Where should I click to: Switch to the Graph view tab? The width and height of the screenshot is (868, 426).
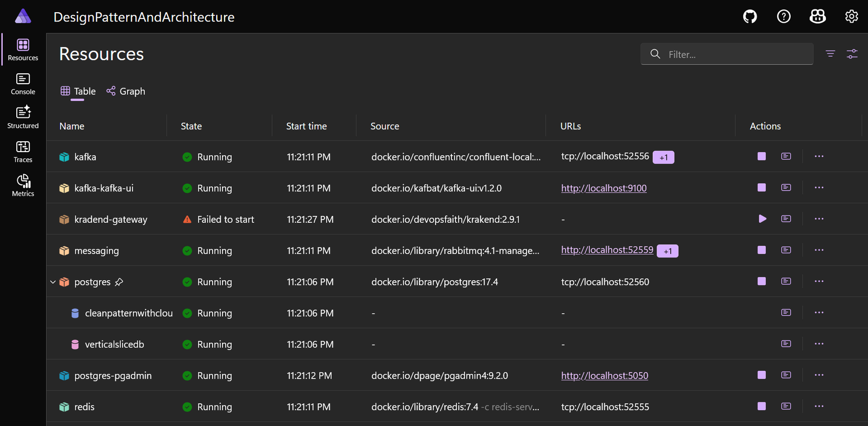(126, 91)
